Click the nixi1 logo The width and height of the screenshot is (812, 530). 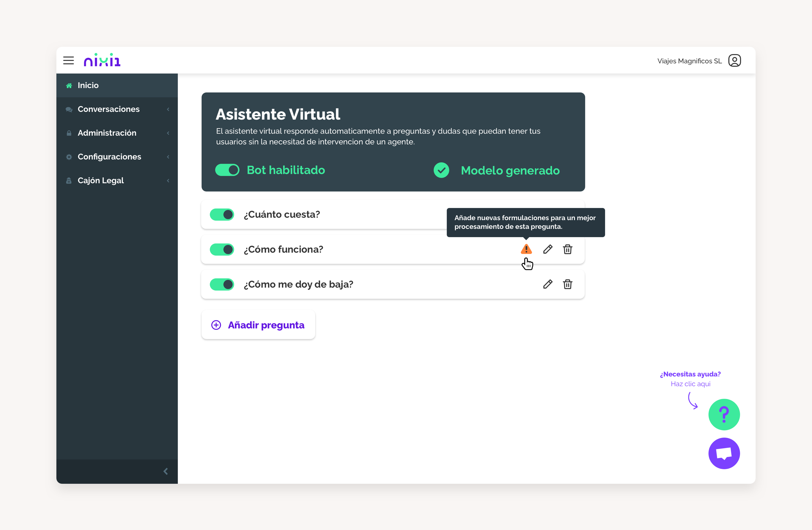pos(102,60)
